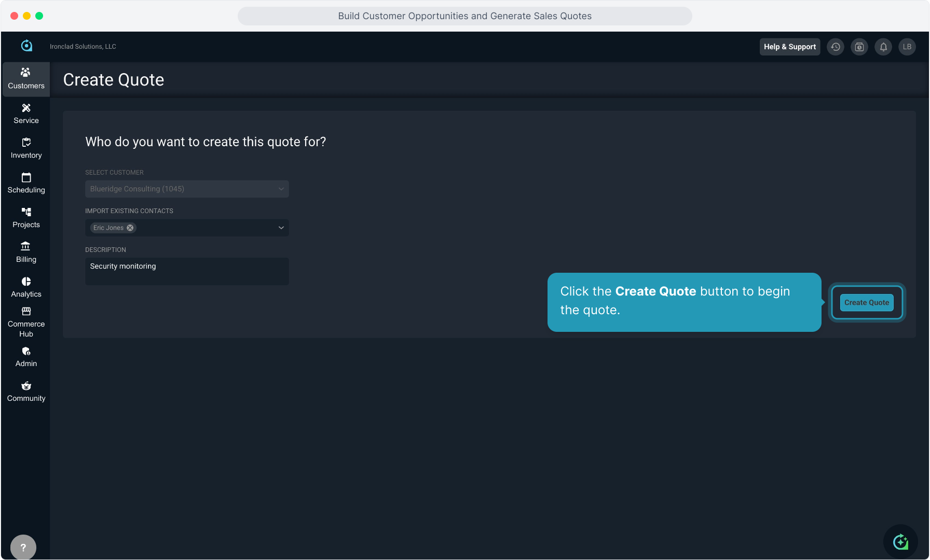930x560 pixels.
Task: Click the question mark help bubble
Action: point(23,547)
